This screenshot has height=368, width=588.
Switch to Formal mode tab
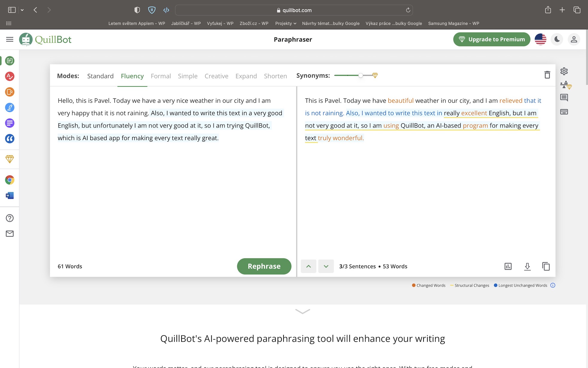point(161,76)
